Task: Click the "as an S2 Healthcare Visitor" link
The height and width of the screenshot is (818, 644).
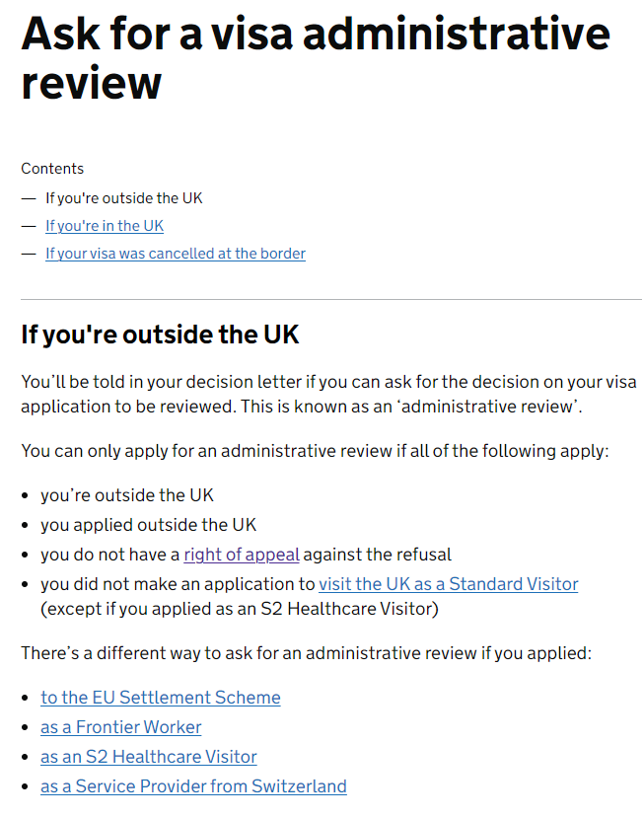Action: [149, 757]
